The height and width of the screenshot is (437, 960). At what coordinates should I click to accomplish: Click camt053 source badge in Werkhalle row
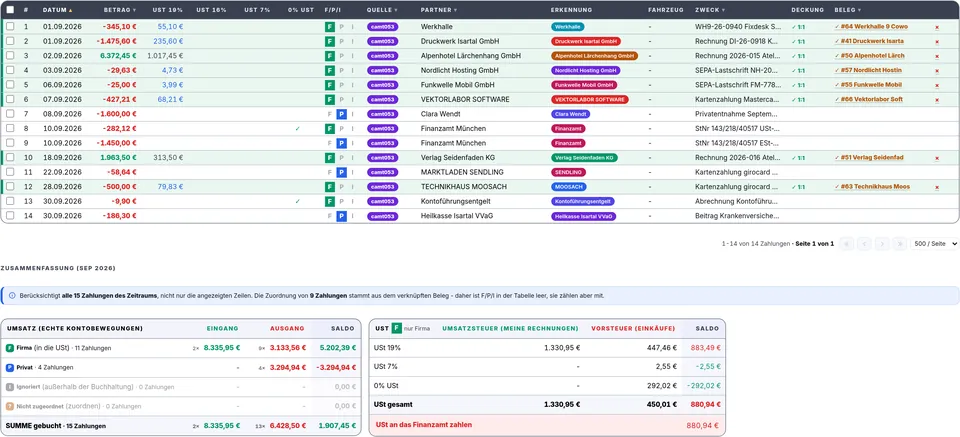coord(383,27)
